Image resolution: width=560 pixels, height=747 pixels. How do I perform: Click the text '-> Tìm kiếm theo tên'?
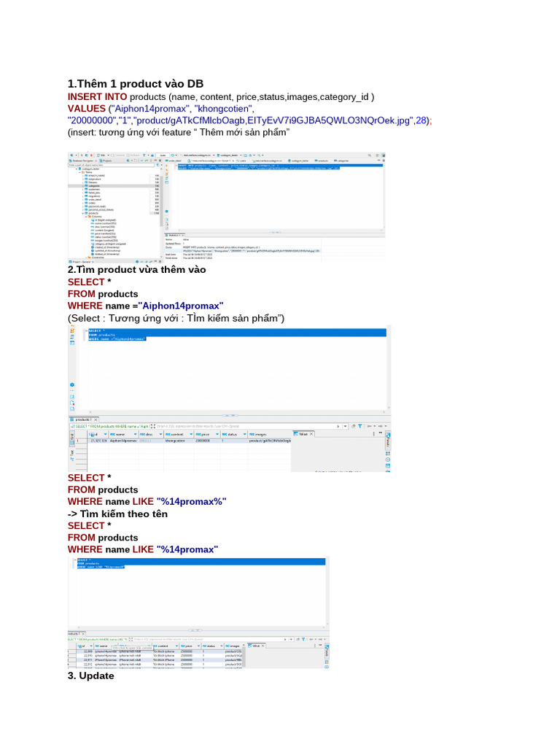(x=117, y=514)
